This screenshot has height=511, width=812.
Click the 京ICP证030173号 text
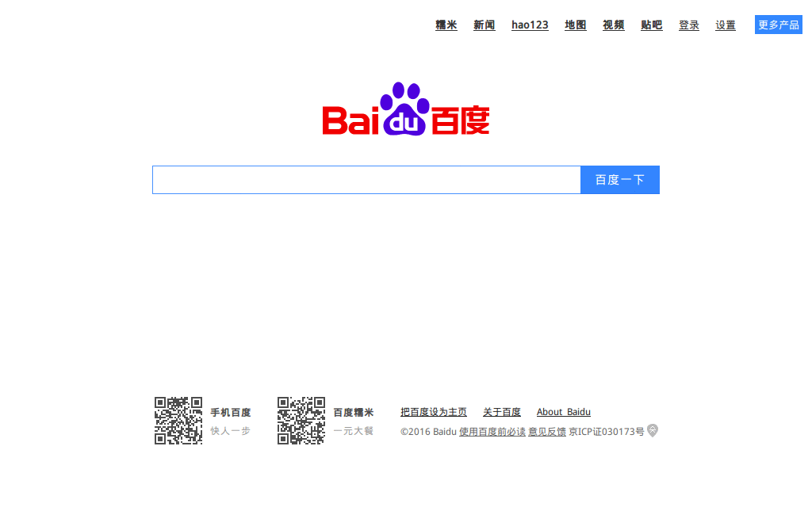coord(607,431)
